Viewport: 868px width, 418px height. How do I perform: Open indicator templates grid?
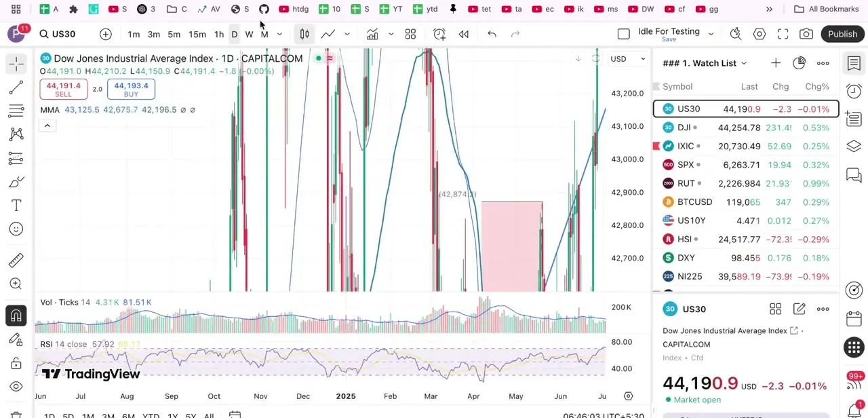point(410,34)
